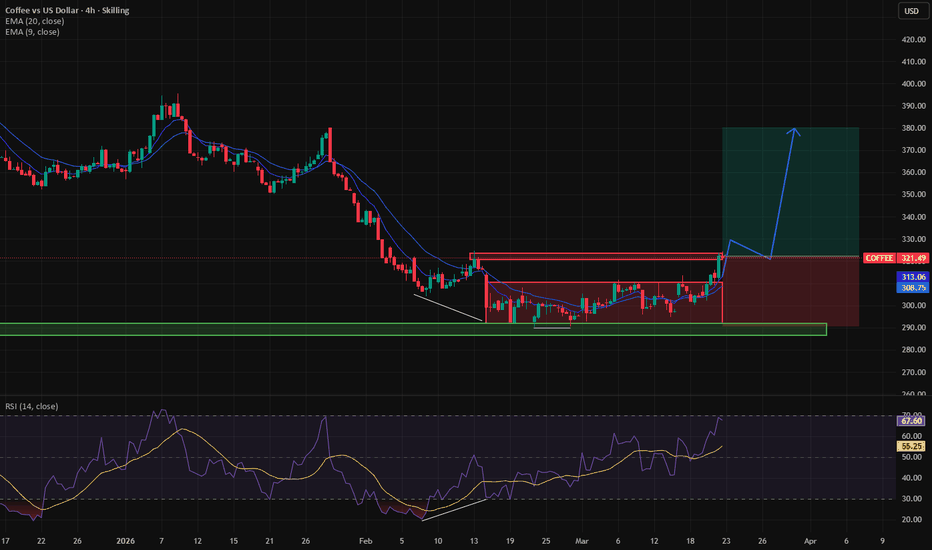This screenshot has height=550, width=932.
Task: Click the 313.06 EMA value label
Action: pos(912,277)
